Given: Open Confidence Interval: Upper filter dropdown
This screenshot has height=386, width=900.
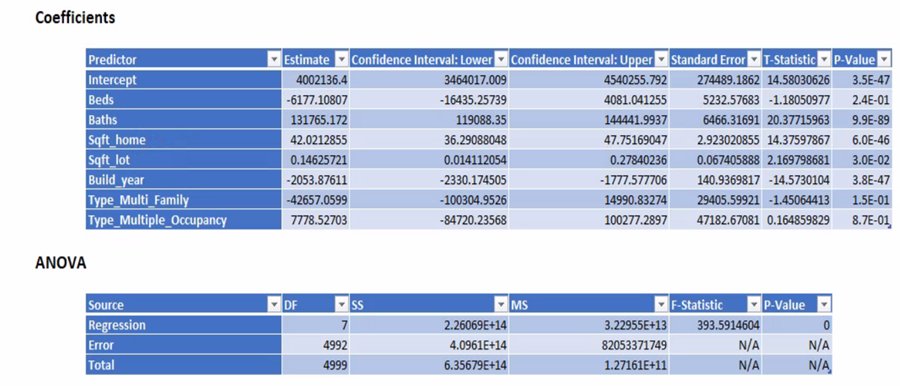Looking at the screenshot, I should pos(661,60).
